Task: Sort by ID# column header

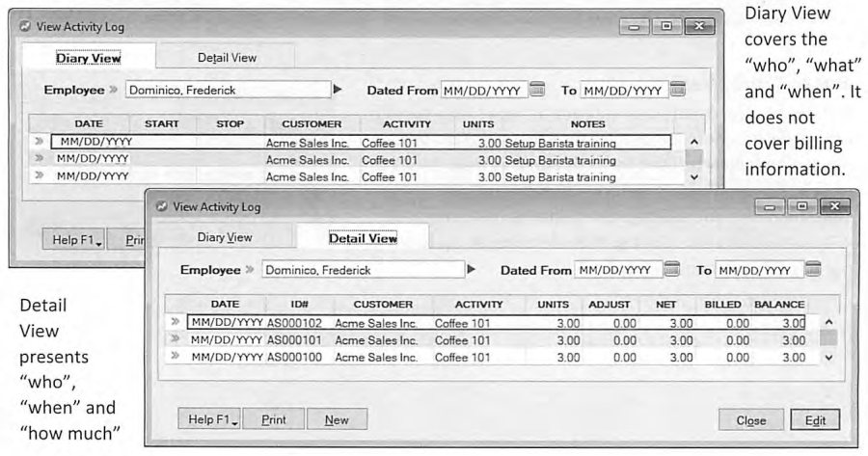Action: (300, 304)
